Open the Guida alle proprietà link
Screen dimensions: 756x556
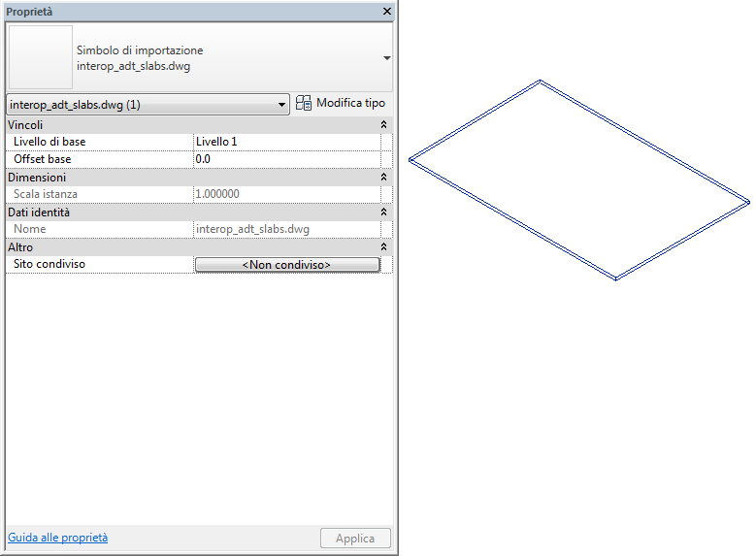[x=58, y=538]
